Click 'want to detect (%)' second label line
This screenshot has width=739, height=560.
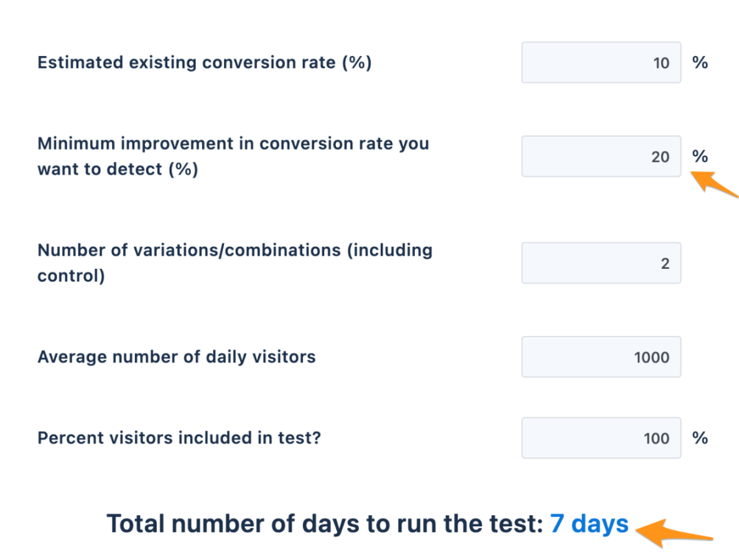[x=118, y=169]
